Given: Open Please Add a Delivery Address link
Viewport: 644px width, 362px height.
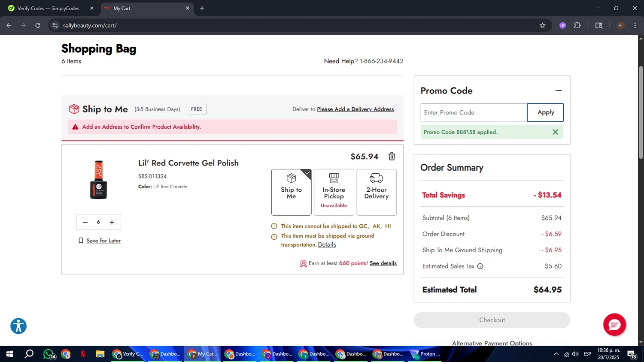Looking at the screenshot, I should point(355,109).
